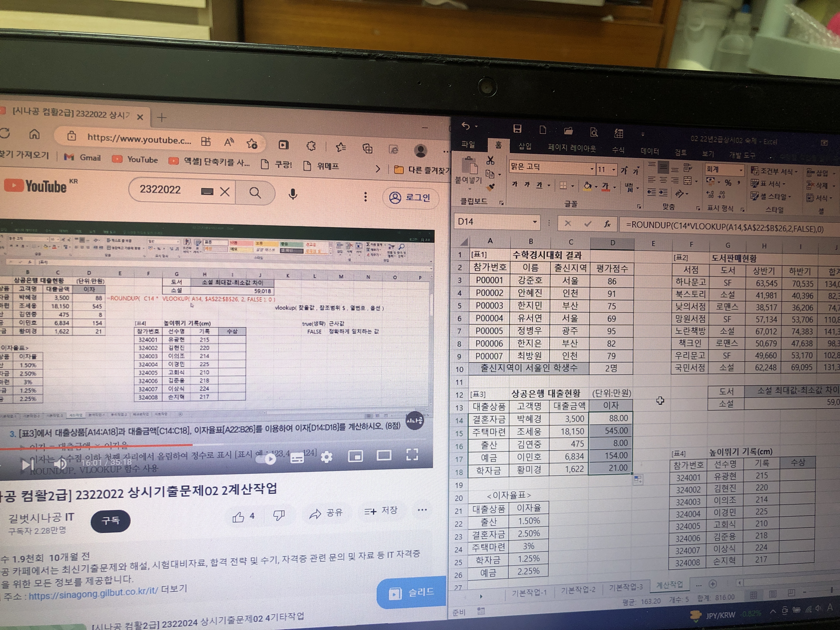Toggle bold formatting in Excel ribbon
840x630 pixels.
coord(515,184)
